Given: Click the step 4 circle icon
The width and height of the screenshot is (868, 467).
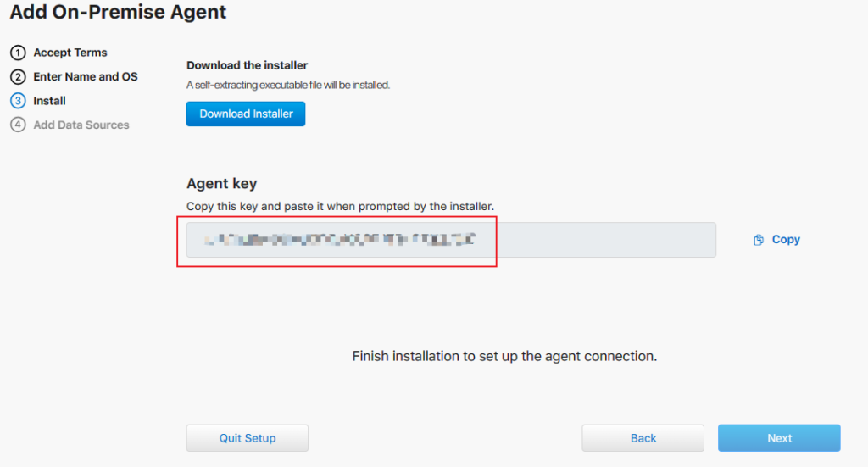Looking at the screenshot, I should coord(18,125).
